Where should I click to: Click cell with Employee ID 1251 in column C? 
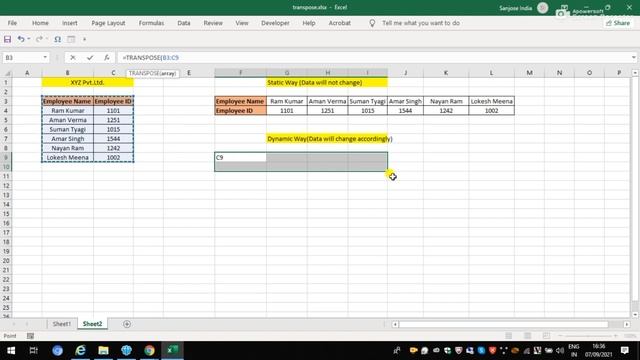click(113, 120)
